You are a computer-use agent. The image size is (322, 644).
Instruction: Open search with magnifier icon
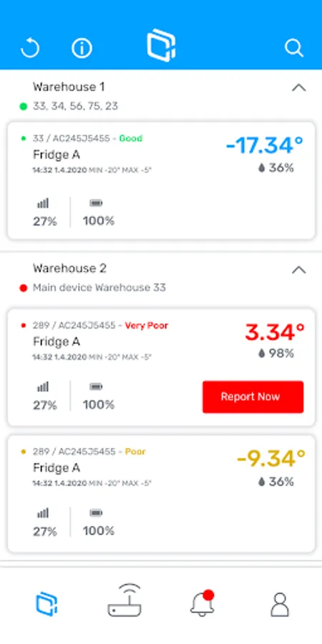294,48
